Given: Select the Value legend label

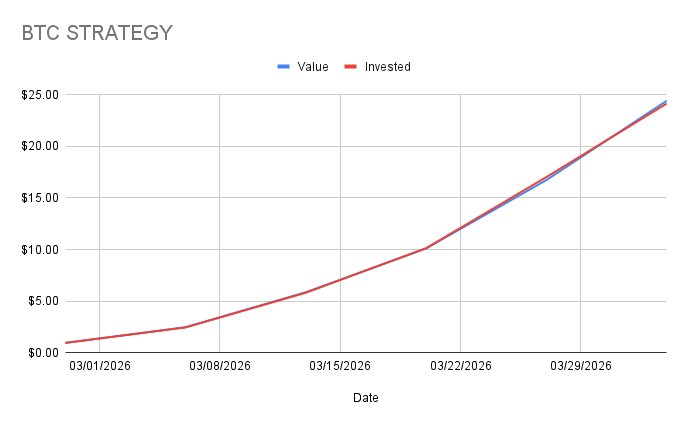Looking at the screenshot, I should click(x=313, y=67).
